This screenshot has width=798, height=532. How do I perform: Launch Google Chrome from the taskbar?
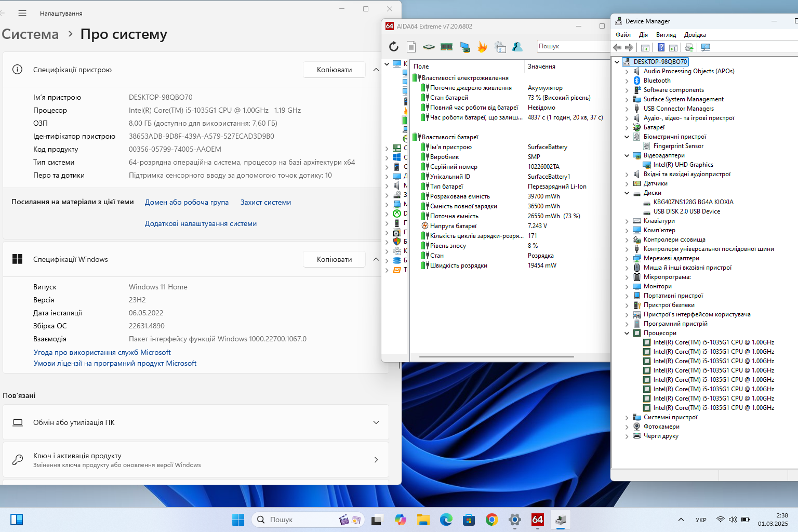pos(491,520)
